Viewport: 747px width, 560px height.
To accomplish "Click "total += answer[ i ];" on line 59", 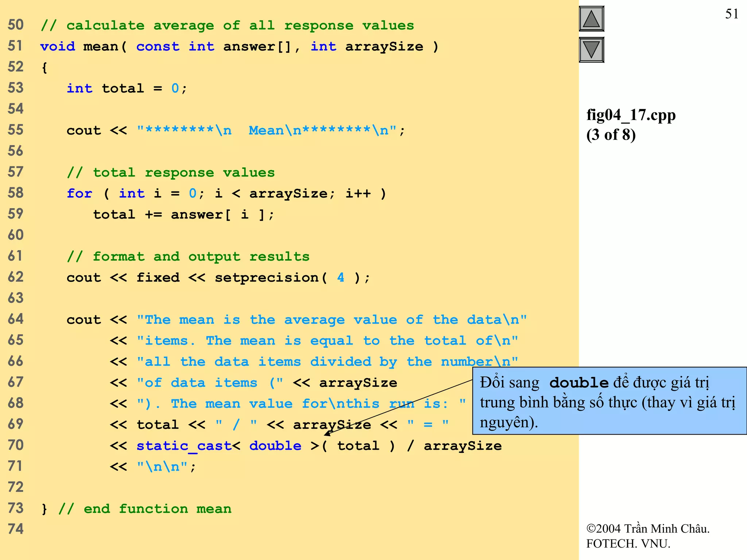I will click(183, 215).
